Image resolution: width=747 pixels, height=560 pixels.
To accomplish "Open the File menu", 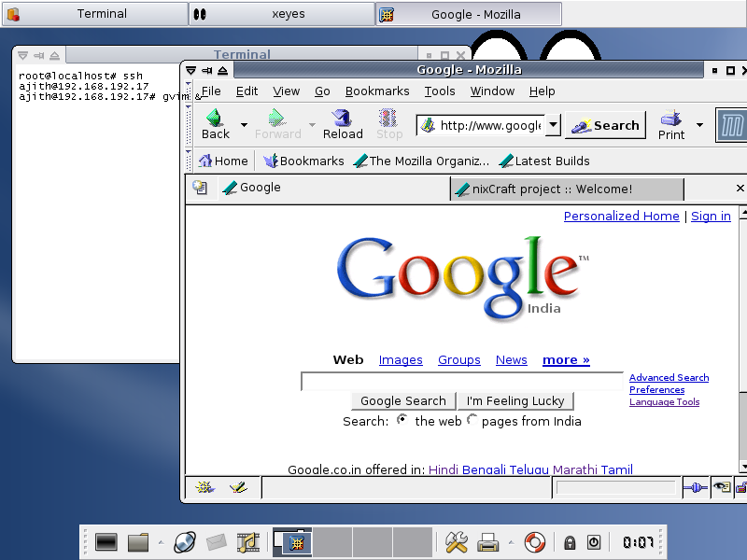I will click(211, 91).
